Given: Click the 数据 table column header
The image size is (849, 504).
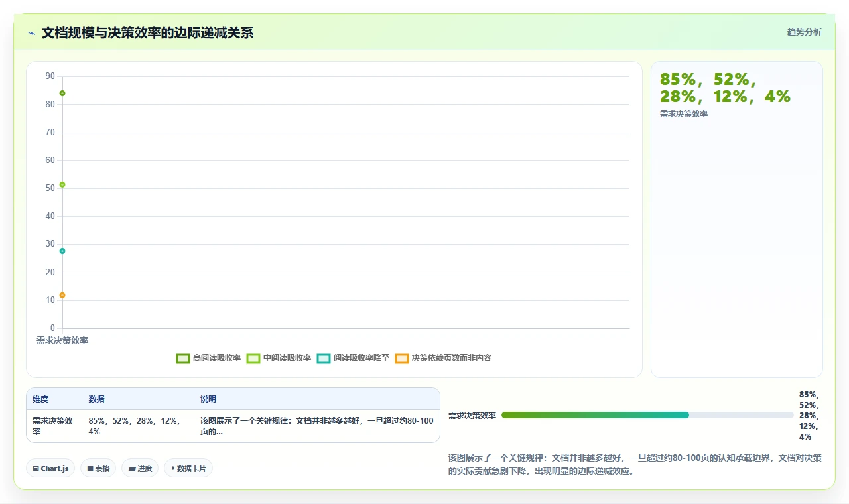Looking at the screenshot, I should pos(96,399).
